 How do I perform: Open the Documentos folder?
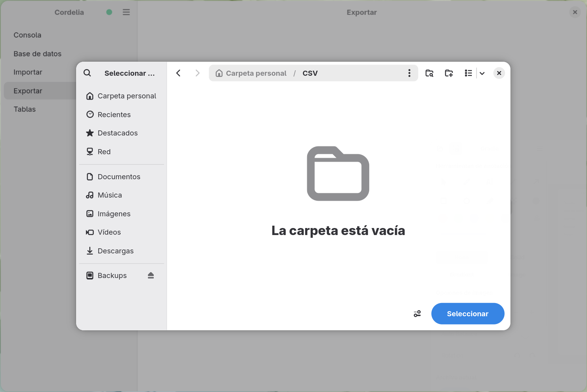click(x=122, y=177)
